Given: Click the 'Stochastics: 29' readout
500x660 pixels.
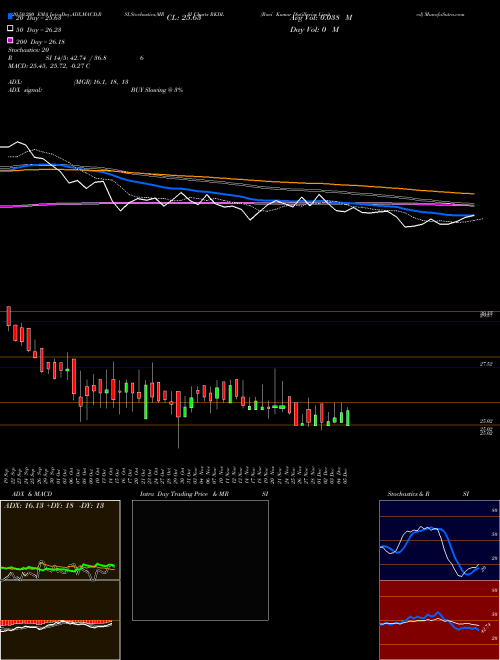Looking at the screenshot, I should point(29,50).
